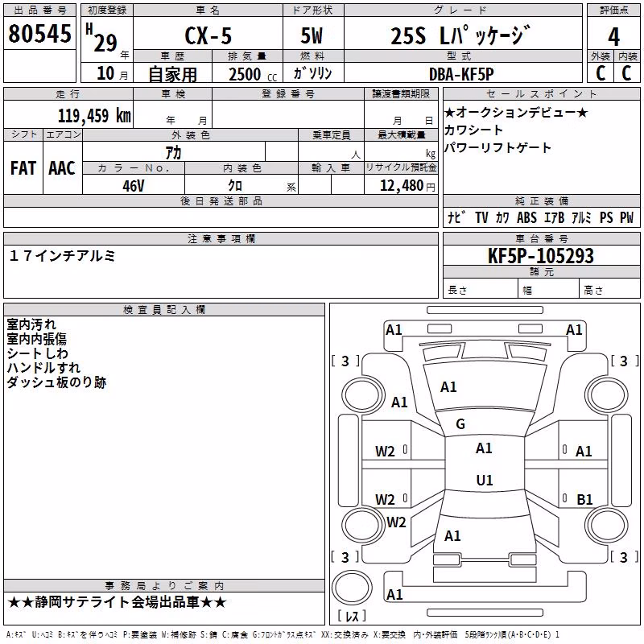The height and width of the screenshot is (644, 644).
Task: Click the interior grade C under 内装
Action: click(x=626, y=73)
